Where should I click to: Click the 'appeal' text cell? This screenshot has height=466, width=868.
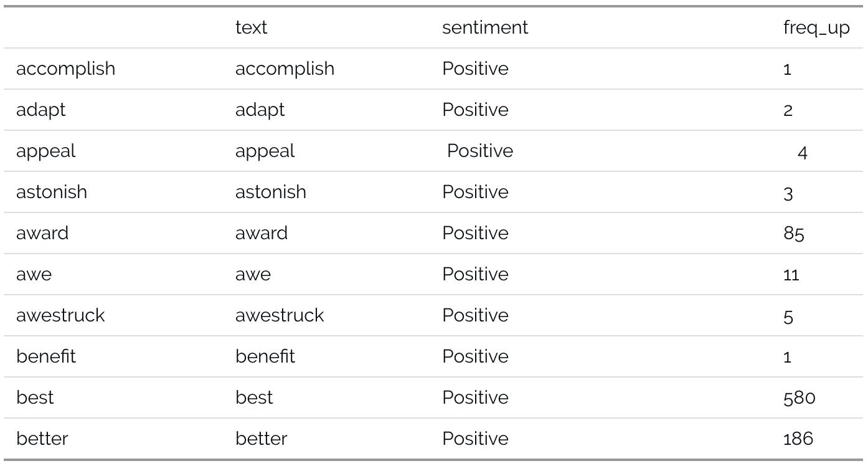[265, 151]
